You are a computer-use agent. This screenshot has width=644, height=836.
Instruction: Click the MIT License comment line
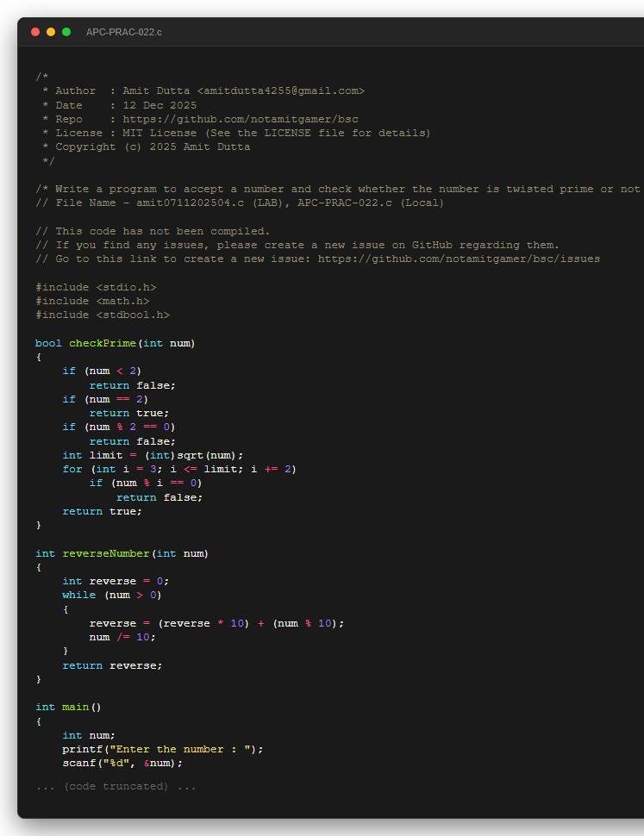(x=236, y=133)
